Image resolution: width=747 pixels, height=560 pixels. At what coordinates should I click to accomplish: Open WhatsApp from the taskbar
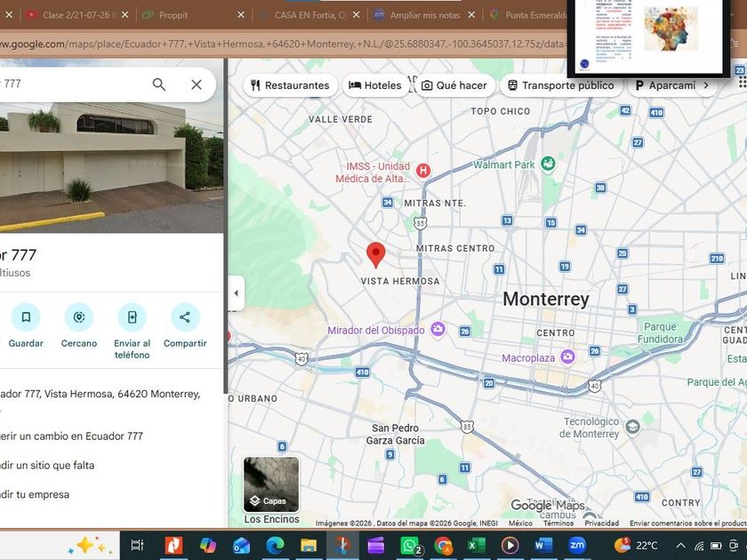tap(410, 545)
